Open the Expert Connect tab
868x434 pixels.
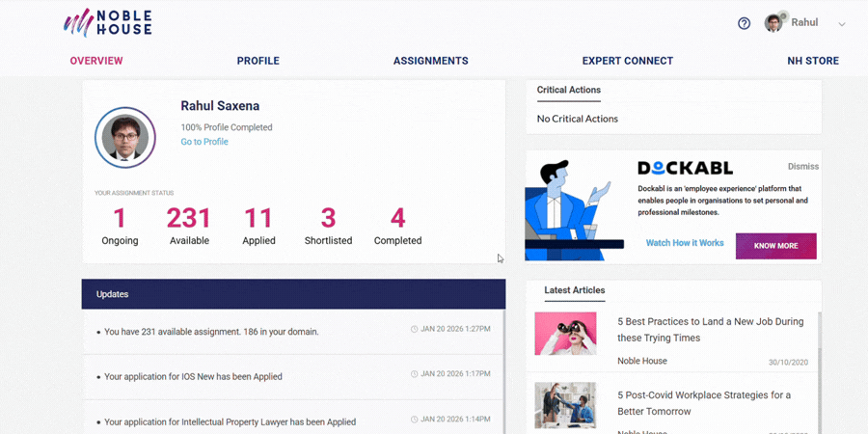[627, 61]
